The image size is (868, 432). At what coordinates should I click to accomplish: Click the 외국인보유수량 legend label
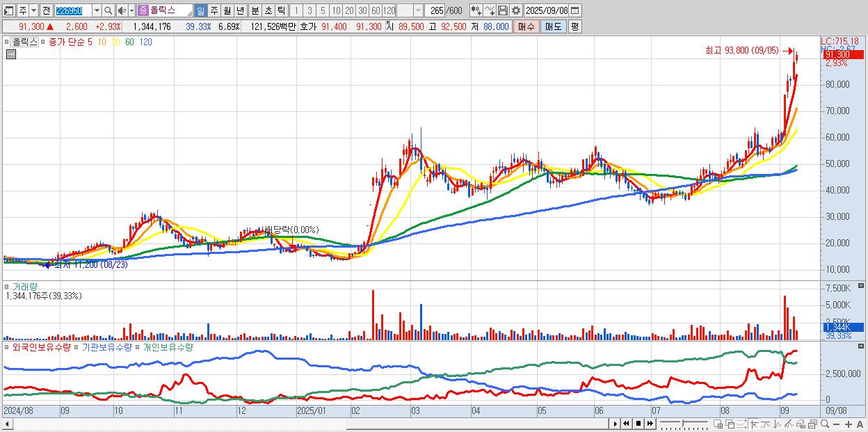click(40, 346)
